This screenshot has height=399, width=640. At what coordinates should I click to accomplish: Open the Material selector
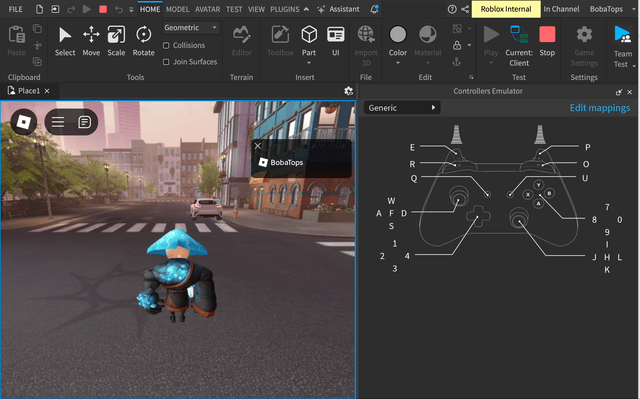click(x=428, y=41)
